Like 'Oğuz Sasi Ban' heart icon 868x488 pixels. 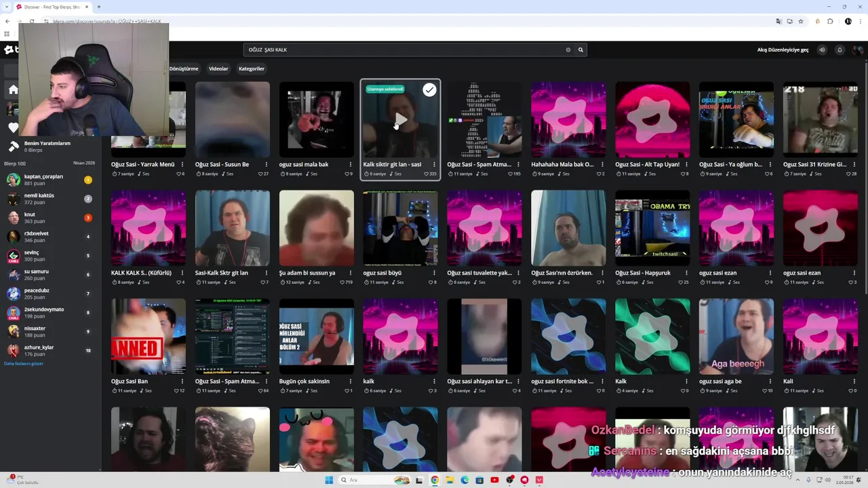tap(176, 390)
